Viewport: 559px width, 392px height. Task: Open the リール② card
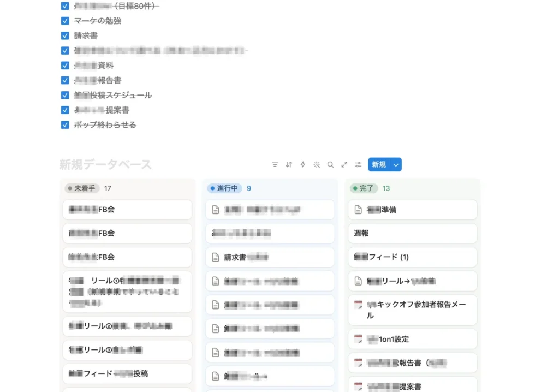(127, 326)
